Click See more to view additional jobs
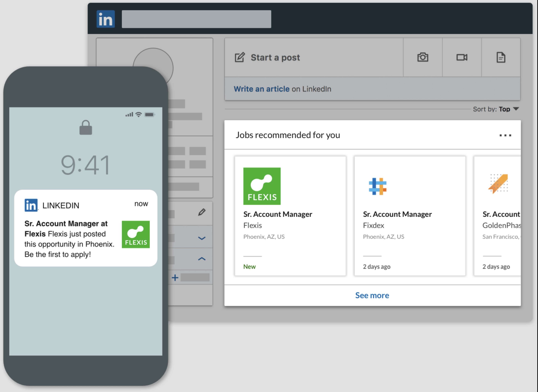This screenshot has width=538, height=392. [x=372, y=295]
